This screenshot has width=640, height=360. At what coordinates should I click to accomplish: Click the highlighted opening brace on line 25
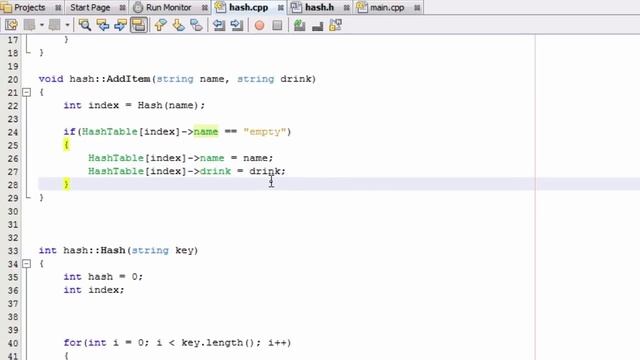click(66, 144)
